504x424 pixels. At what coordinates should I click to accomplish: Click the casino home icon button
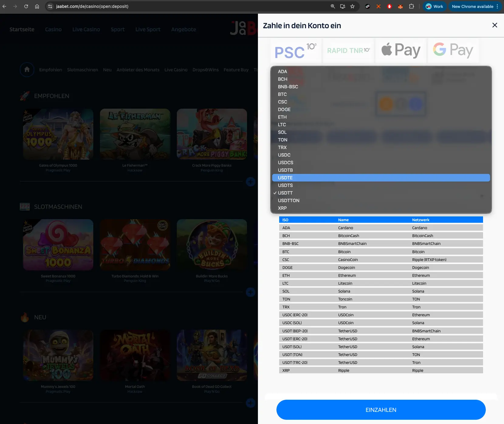coord(27,70)
